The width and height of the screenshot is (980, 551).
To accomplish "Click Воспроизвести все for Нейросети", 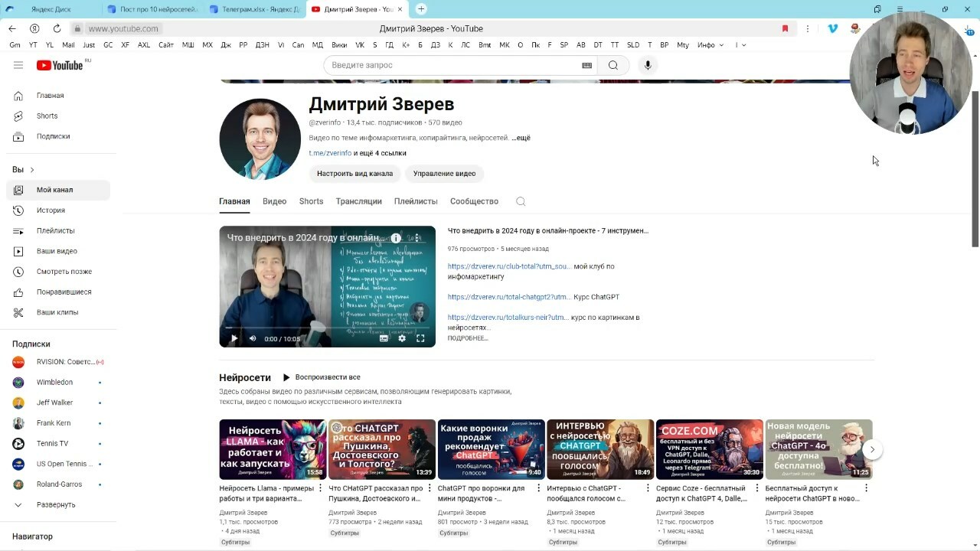I will tap(322, 377).
